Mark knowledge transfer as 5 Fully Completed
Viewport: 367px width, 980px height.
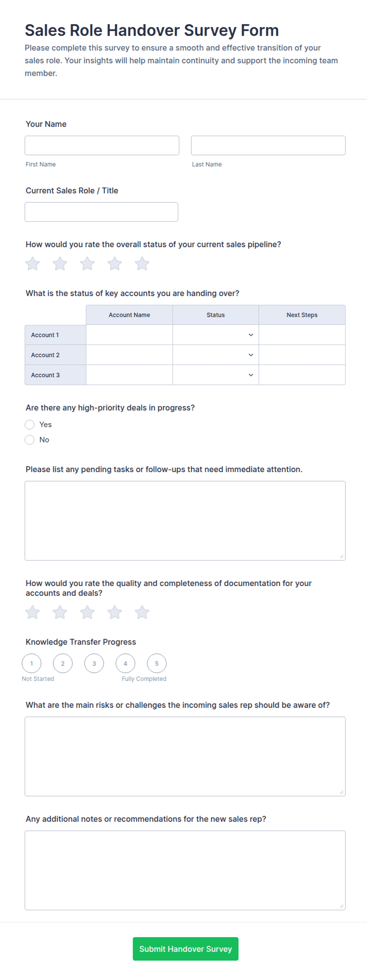tap(157, 663)
